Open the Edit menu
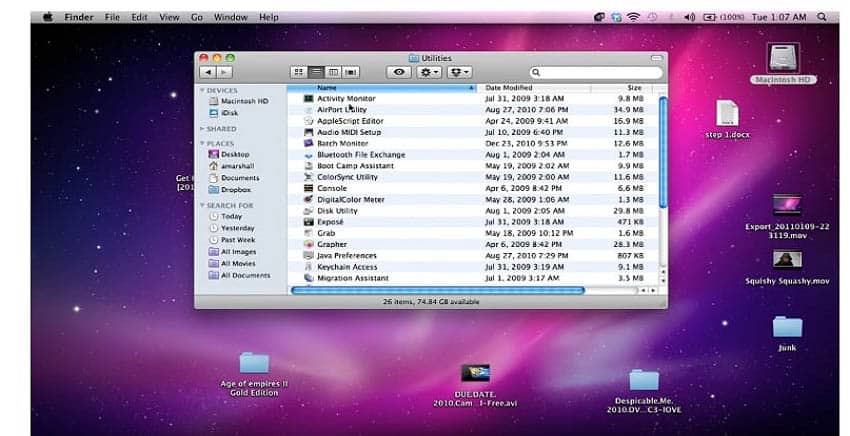 (x=139, y=17)
